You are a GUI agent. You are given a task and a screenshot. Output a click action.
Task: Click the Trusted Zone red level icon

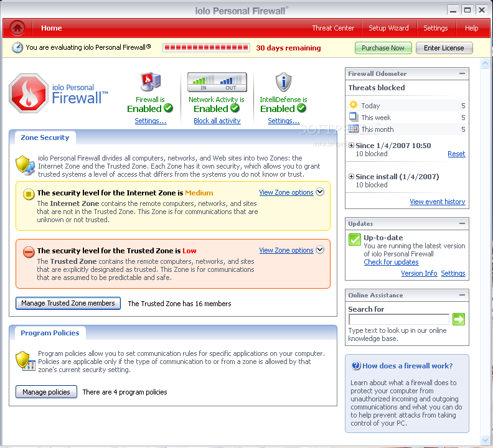[29, 252]
